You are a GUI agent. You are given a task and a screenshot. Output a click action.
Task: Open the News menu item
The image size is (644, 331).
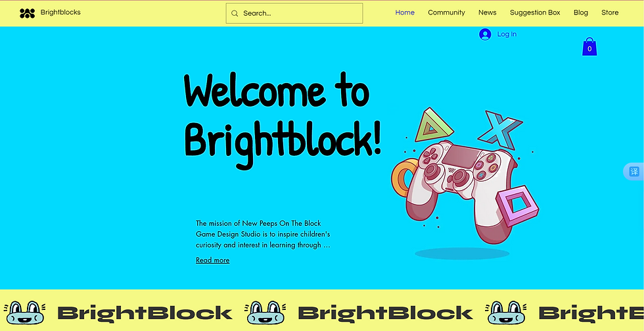487,13
